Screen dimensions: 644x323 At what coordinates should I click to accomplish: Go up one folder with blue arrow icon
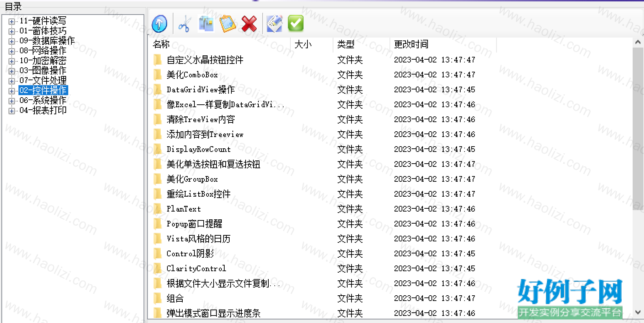[159, 24]
